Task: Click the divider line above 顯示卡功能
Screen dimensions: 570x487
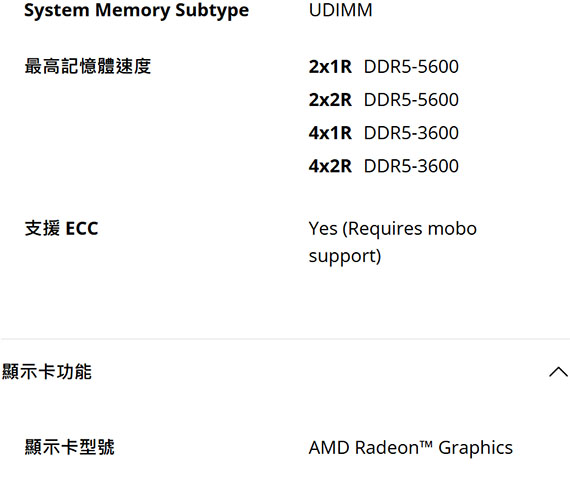Action: [x=285, y=339]
